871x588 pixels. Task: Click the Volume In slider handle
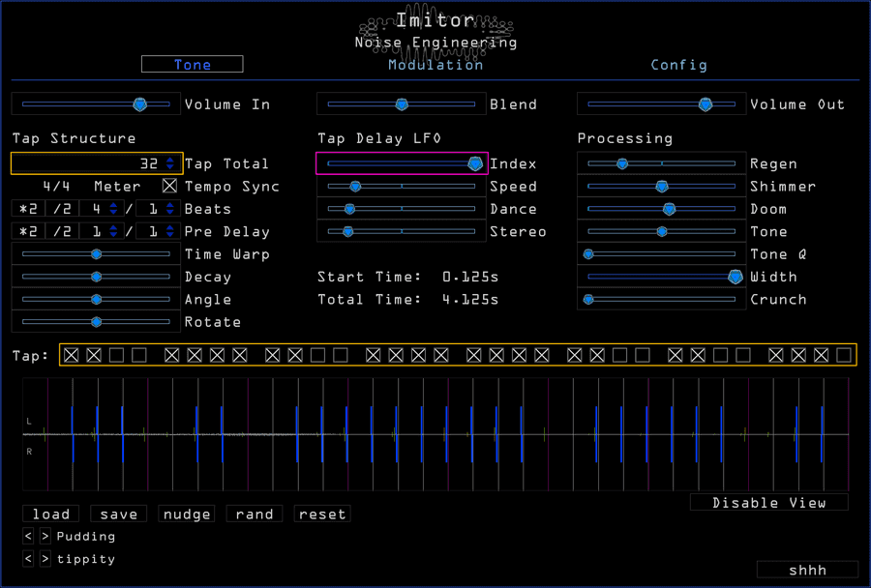click(x=140, y=103)
